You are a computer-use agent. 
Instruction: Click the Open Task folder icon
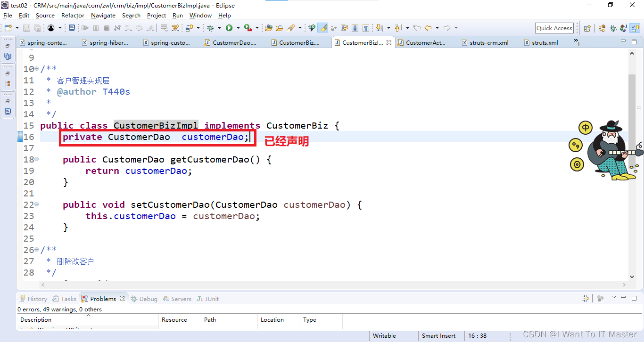click(x=279, y=28)
